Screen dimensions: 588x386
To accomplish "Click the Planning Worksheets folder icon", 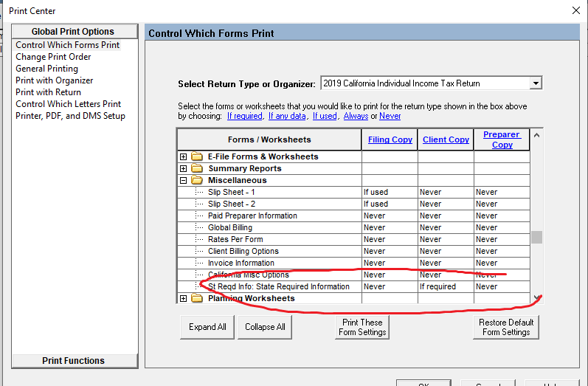I will click(196, 298).
